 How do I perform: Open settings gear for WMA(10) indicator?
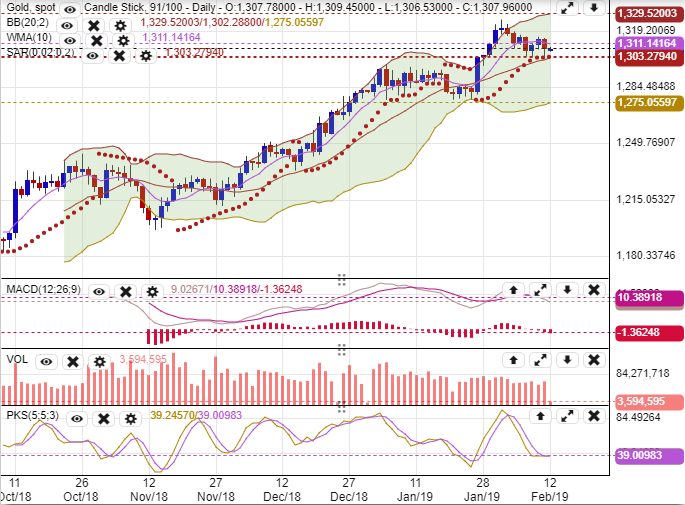(x=123, y=41)
